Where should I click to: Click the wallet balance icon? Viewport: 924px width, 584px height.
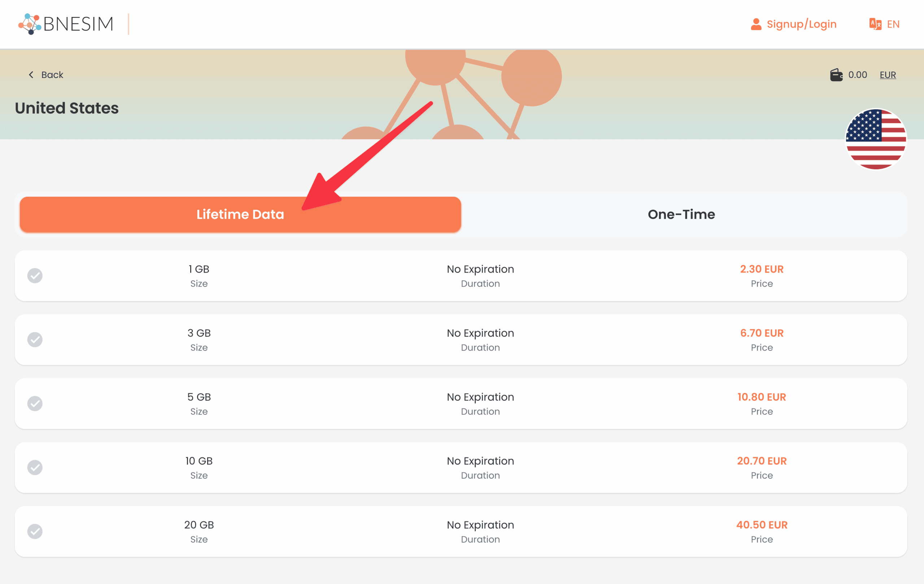point(836,75)
